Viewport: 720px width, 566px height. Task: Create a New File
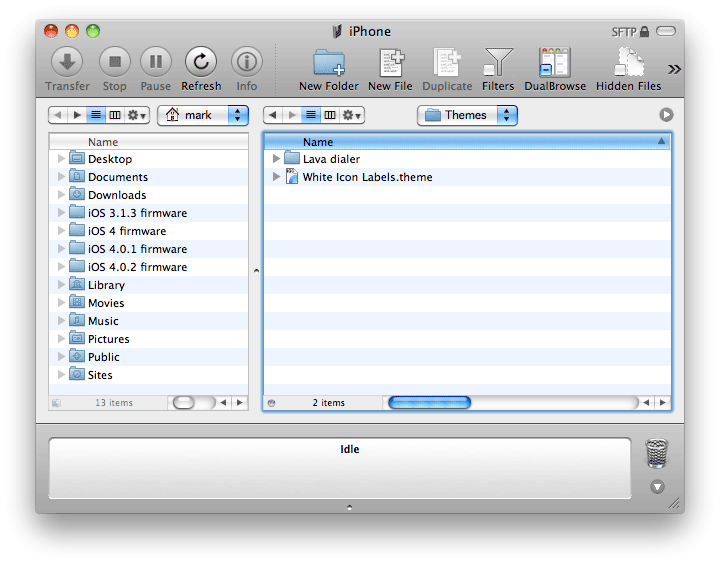[x=390, y=63]
